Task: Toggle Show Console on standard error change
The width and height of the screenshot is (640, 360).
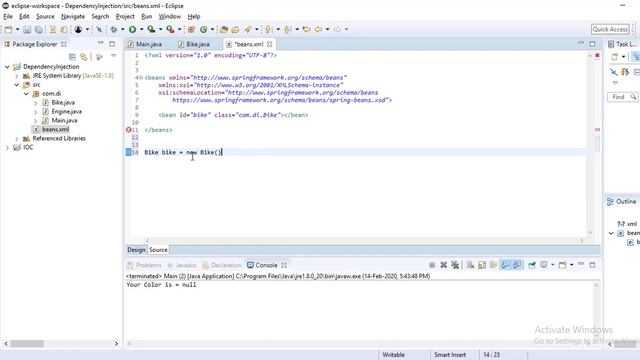Action: [x=517, y=265]
